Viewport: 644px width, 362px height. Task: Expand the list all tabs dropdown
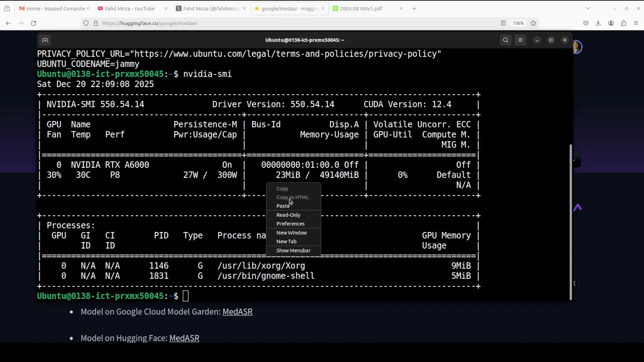tap(588, 8)
